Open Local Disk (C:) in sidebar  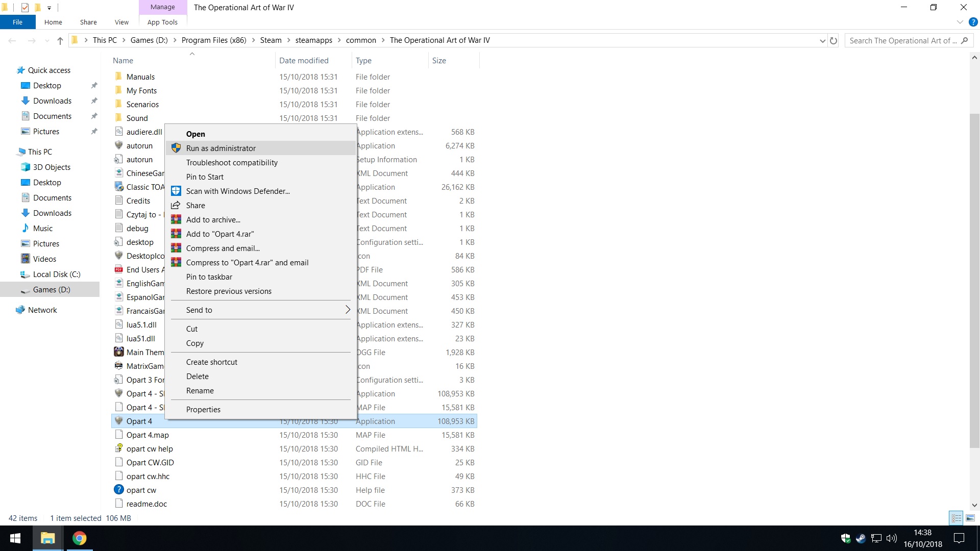pos(57,274)
